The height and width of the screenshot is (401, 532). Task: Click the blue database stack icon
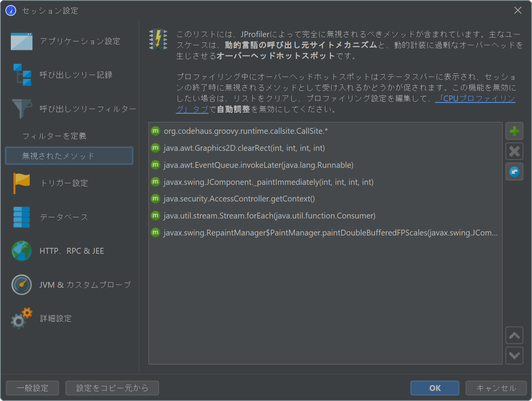point(22,217)
